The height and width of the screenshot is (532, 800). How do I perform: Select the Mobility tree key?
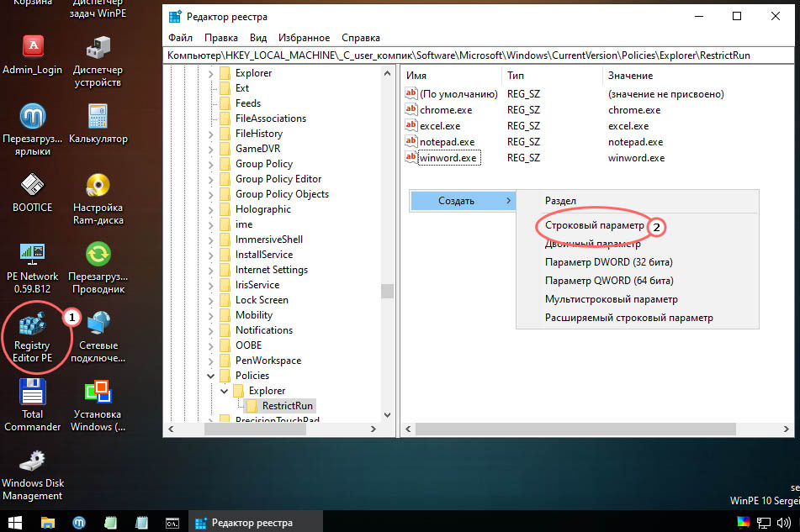[x=254, y=315]
